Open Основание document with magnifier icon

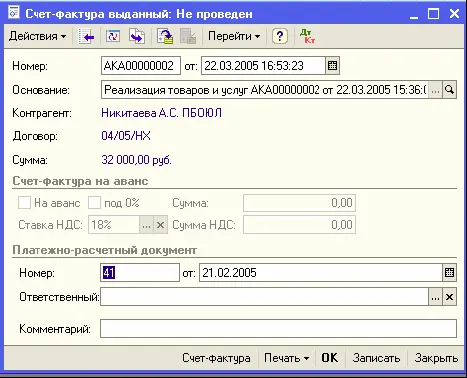point(449,90)
